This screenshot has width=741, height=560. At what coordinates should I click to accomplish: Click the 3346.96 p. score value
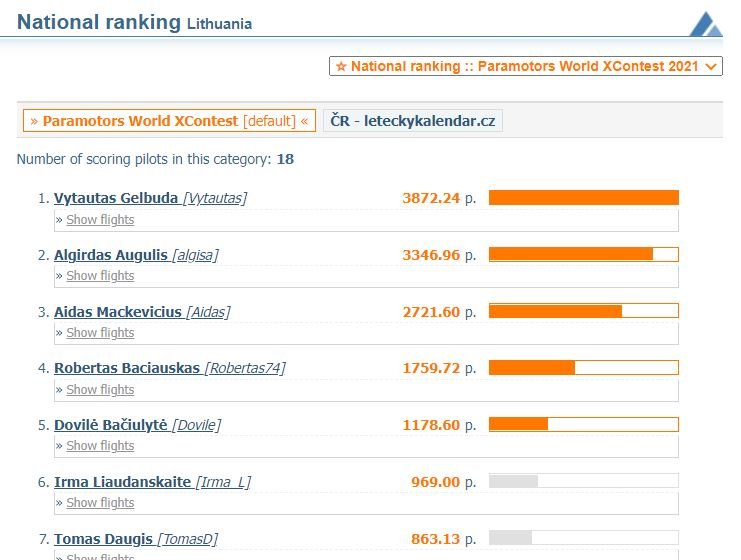coord(439,255)
